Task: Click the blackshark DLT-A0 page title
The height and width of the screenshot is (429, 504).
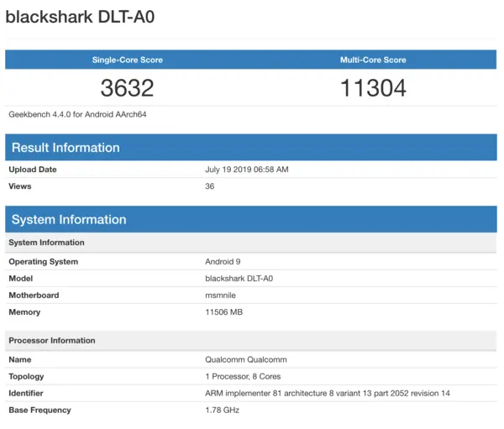Action: tap(80, 17)
